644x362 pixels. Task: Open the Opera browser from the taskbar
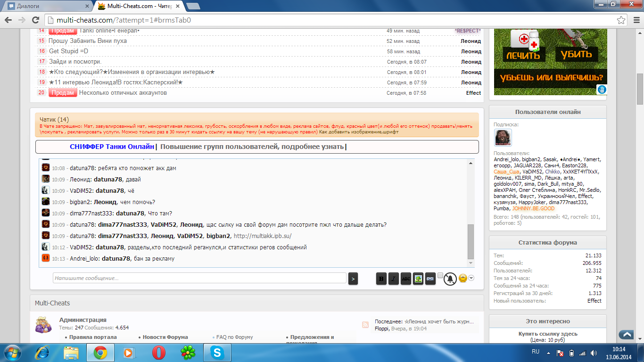[158, 352]
